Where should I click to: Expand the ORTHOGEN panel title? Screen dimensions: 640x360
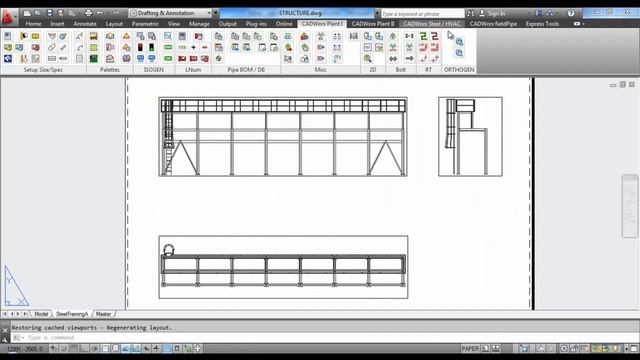pos(459,70)
